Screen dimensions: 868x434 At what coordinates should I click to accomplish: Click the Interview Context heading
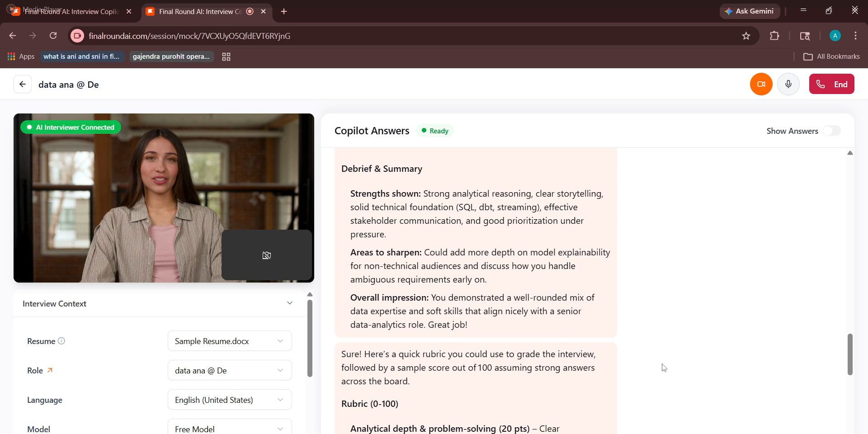tap(54, 304)
